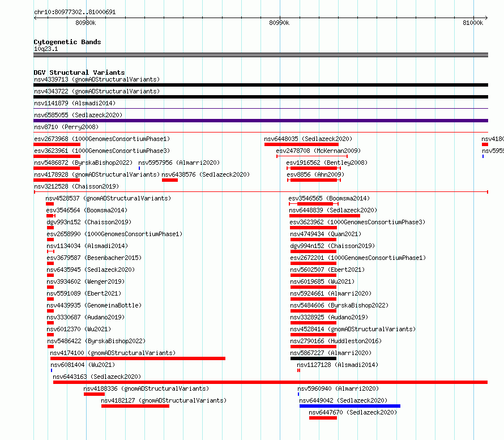
Task: Select nsv1127128 (Alsmadi2014) label
Action: pyautogui.click(x=338, y=365)
